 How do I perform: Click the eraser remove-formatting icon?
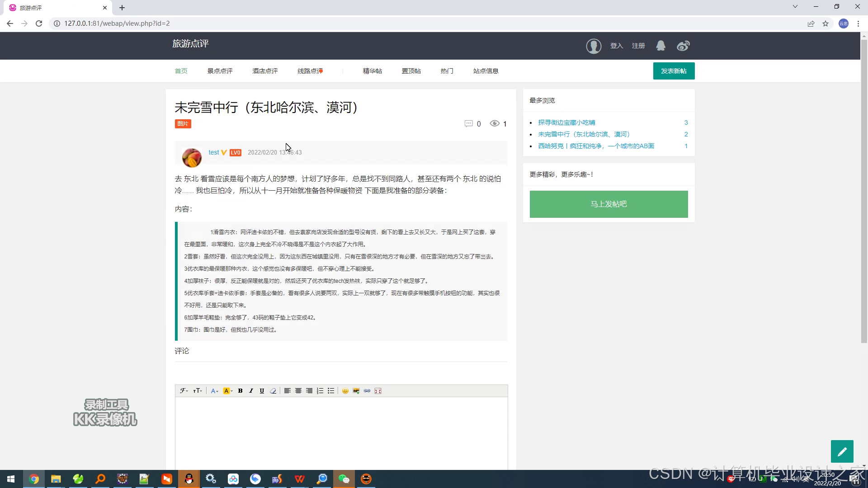273,391
